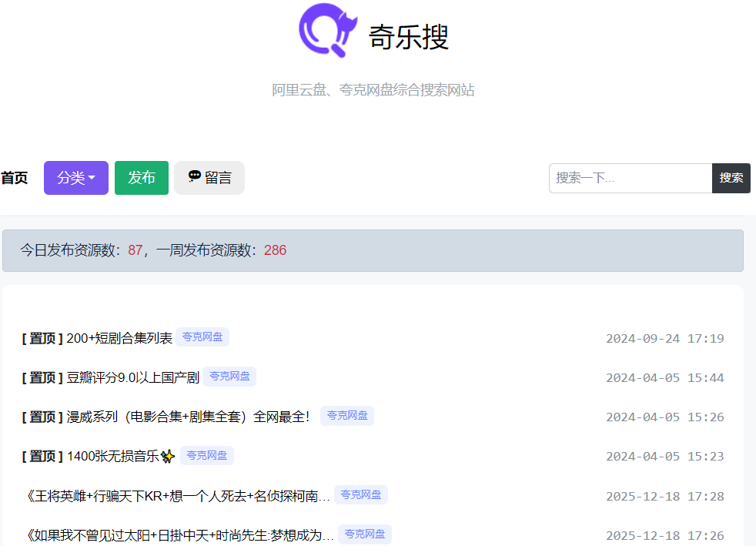Click 夸克网盘 tag beside 豆瓣评分9.0以上国产剧

point(229,377)
